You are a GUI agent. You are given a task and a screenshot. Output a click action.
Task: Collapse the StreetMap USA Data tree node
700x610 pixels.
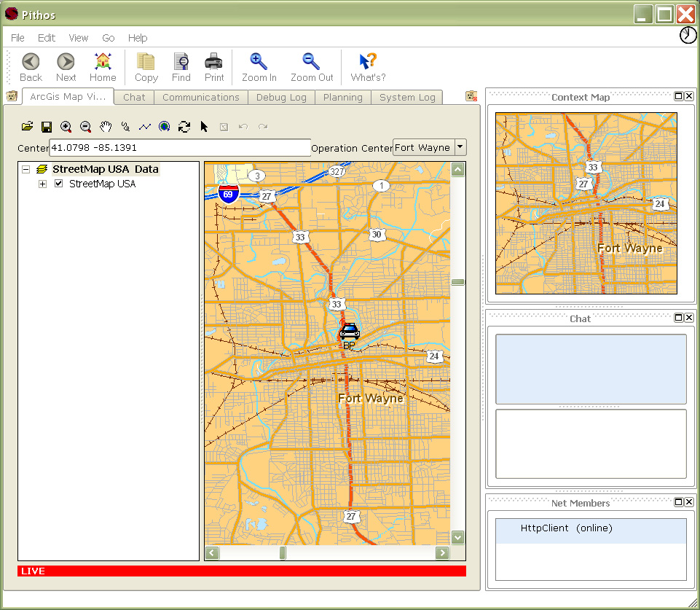pyautogui.click(x=26, y=169)
